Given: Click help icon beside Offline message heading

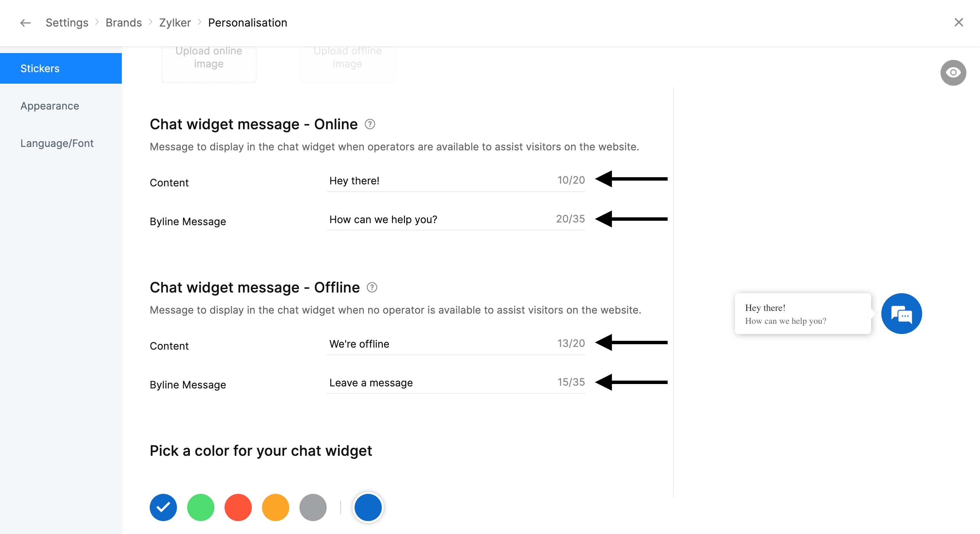Looking at the screenshot, I should coord(372,287).
